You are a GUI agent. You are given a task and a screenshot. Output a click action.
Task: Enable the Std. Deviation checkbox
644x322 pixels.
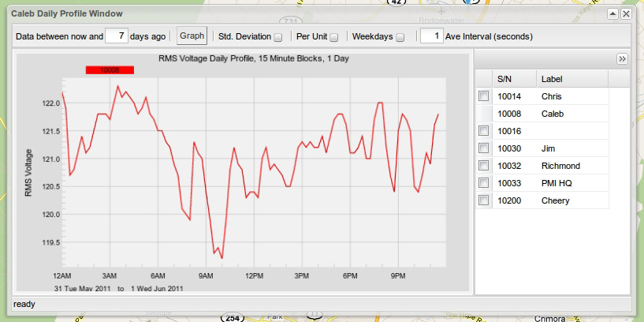click(279, 37)
